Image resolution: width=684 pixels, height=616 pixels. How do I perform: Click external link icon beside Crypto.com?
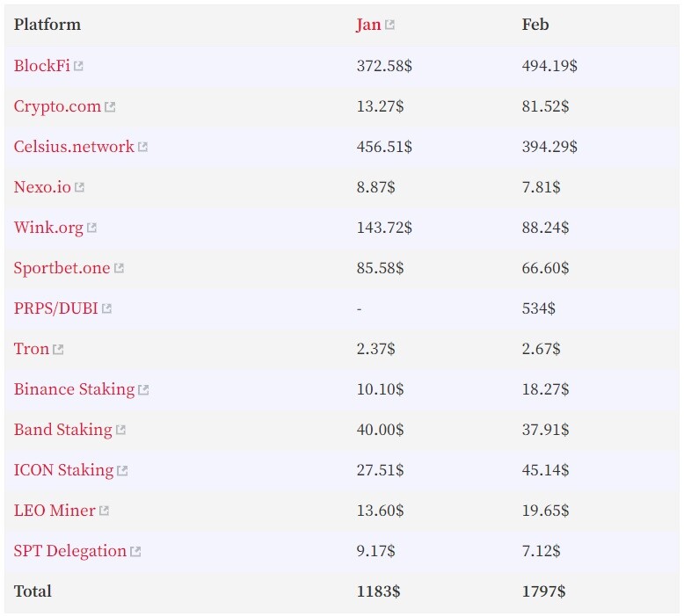pos(110,107)
